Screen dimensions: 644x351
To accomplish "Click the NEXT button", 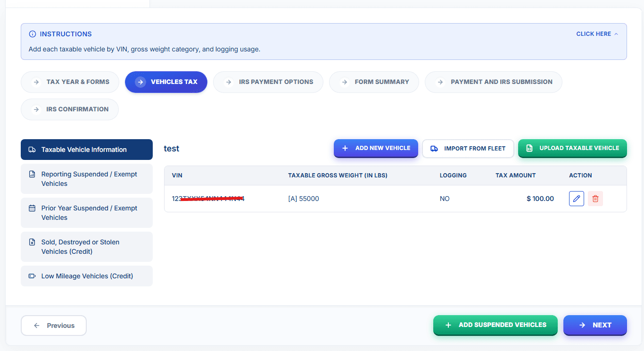I will coord(595,325).
